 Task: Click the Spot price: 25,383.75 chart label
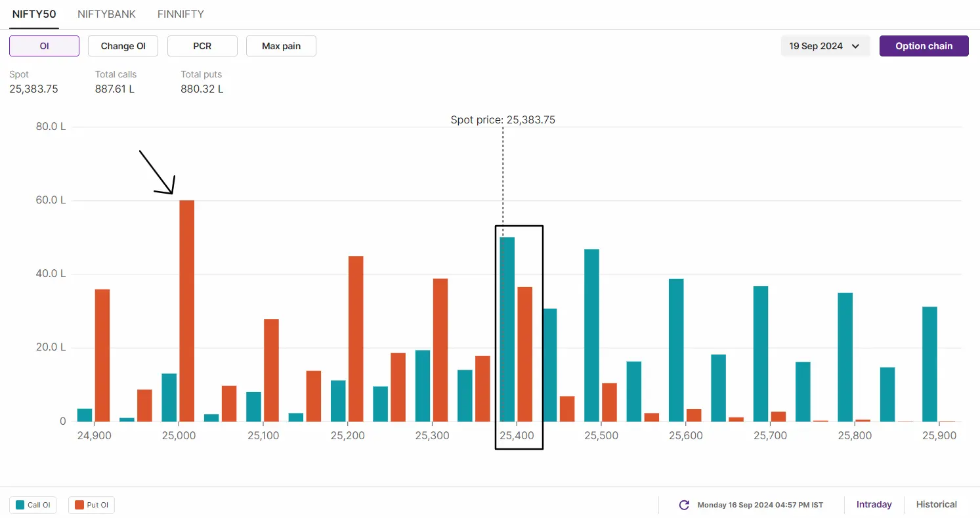(503, 120)
